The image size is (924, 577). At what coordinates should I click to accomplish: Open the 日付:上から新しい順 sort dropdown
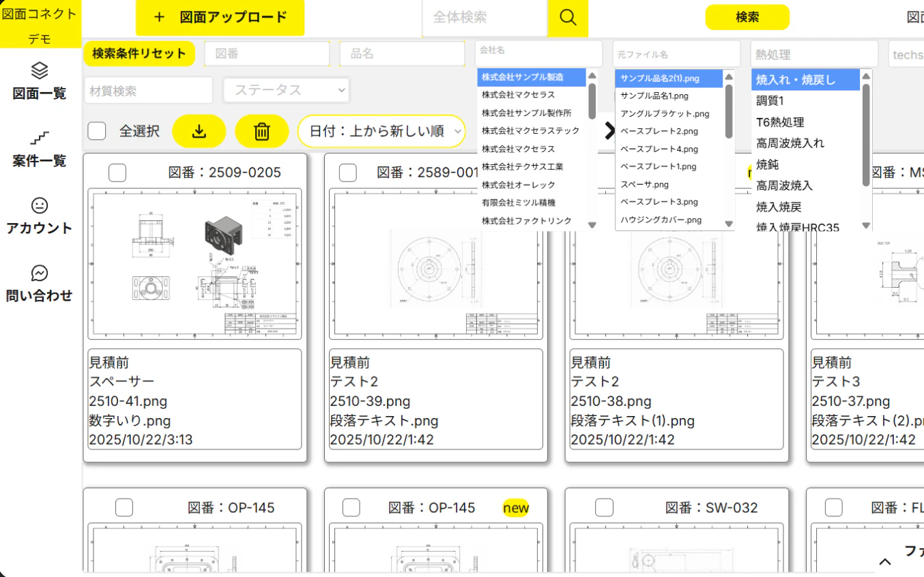pyautogui.click(x=382, y=131)
